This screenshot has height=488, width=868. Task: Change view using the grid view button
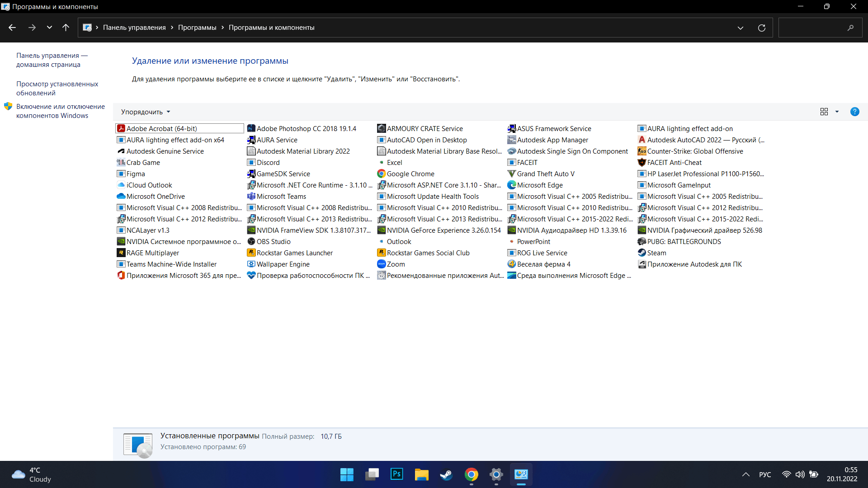coord(824,112)
